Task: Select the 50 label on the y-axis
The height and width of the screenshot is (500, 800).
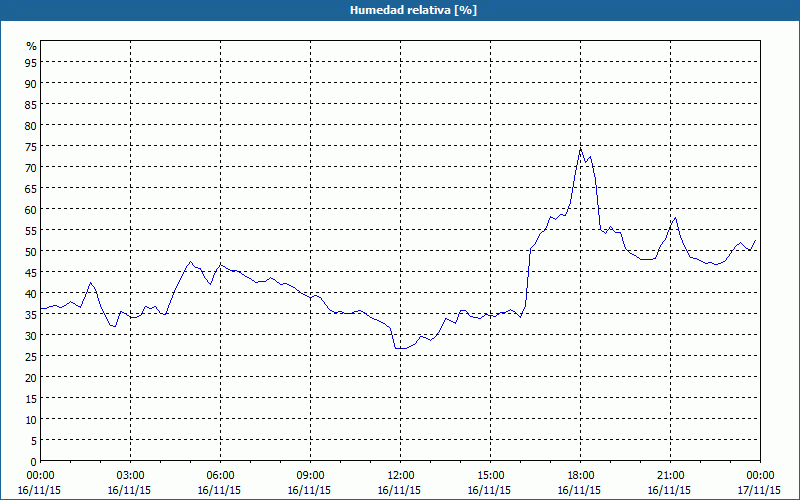Action: (x=31, y=251)
